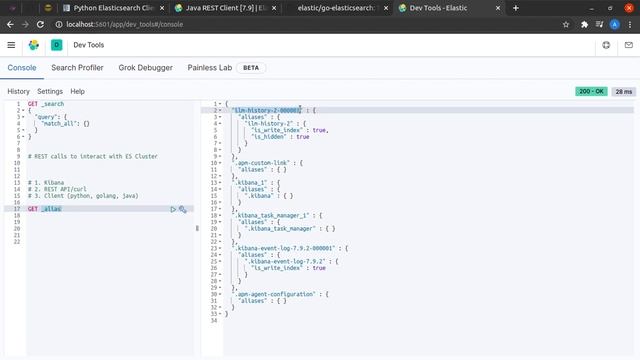Grab the editor/output panel resize handle
Viewport: 640px width, 360px height.
[197, 228]
